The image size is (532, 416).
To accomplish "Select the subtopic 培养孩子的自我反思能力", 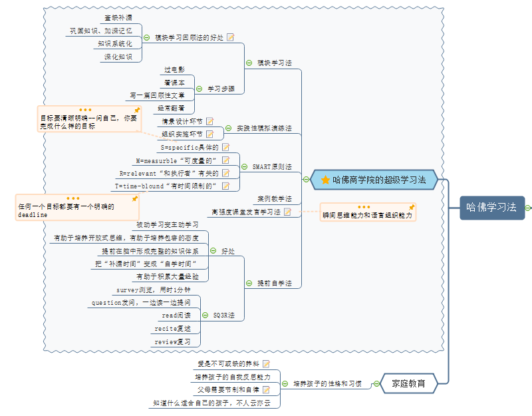I will click(233, 377).
